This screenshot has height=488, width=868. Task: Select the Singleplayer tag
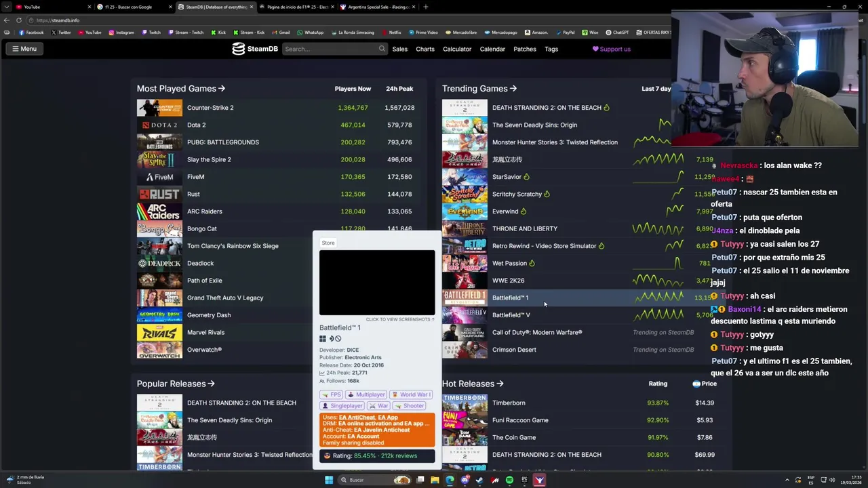(342, 406)
